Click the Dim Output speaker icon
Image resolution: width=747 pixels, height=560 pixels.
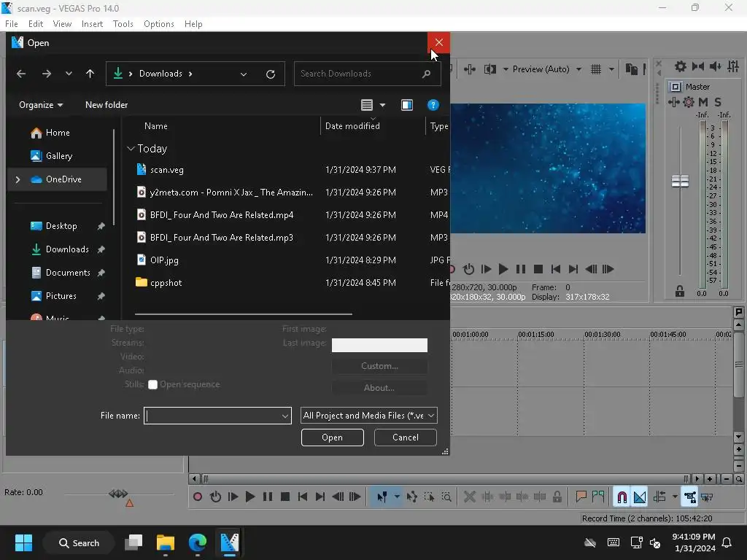pos(716,66)
